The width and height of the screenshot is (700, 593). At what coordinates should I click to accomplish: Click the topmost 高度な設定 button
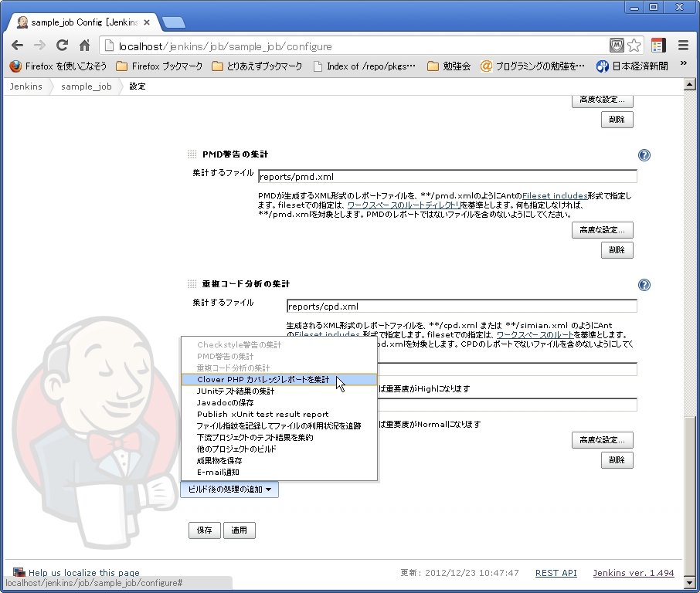point(602,101)
